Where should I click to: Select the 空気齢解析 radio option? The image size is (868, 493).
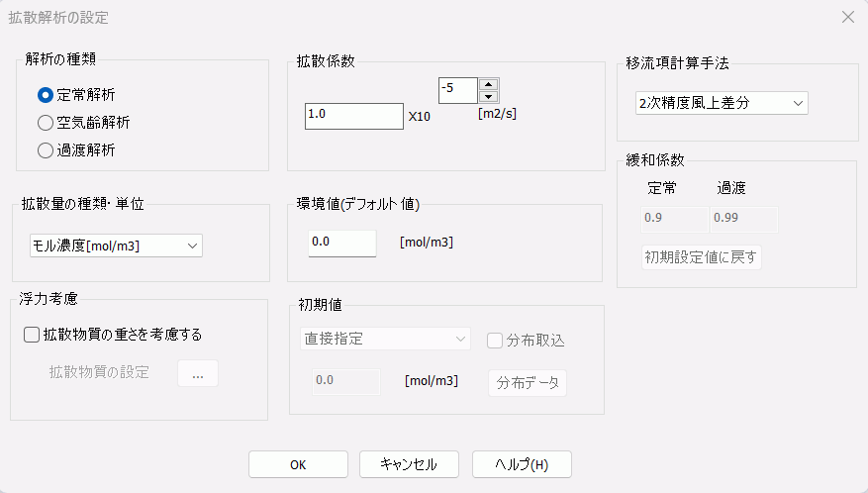point(45,123)
